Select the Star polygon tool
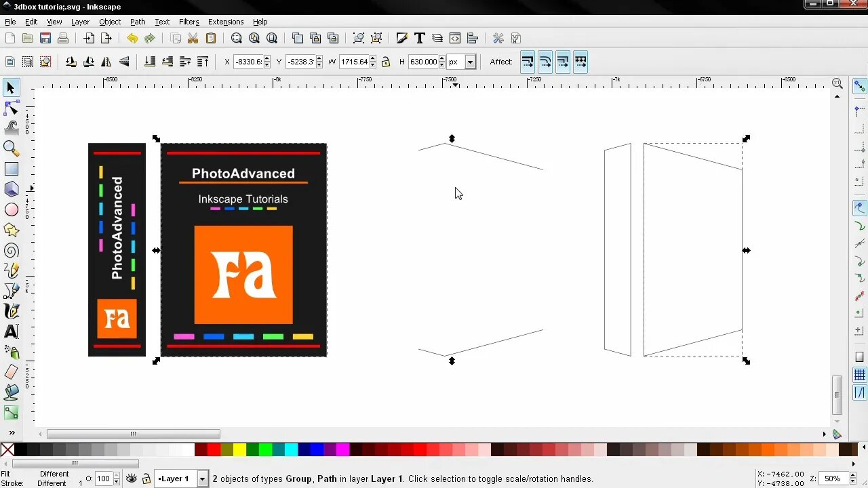The width and height of the screenshot is (868, 488). click(x=11, y=230)
